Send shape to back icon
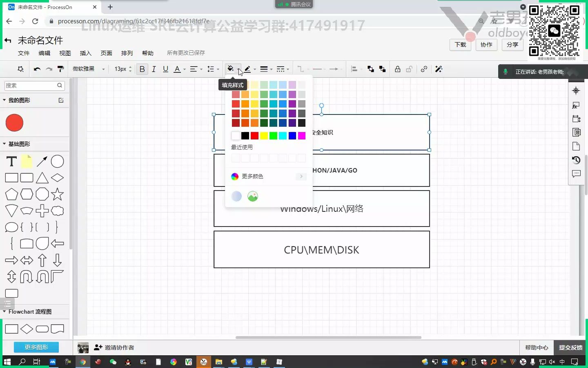 coord(382,69)
